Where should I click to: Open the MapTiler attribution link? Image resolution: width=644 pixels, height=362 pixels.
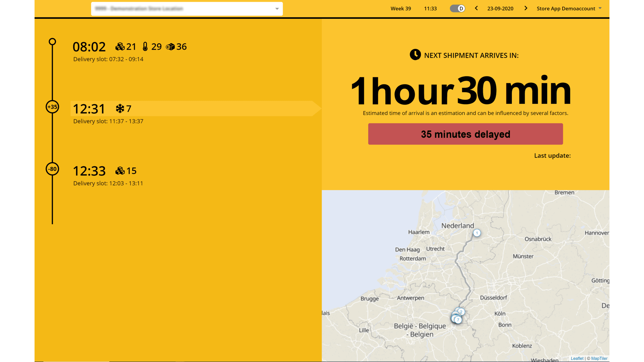coord(599,358)
